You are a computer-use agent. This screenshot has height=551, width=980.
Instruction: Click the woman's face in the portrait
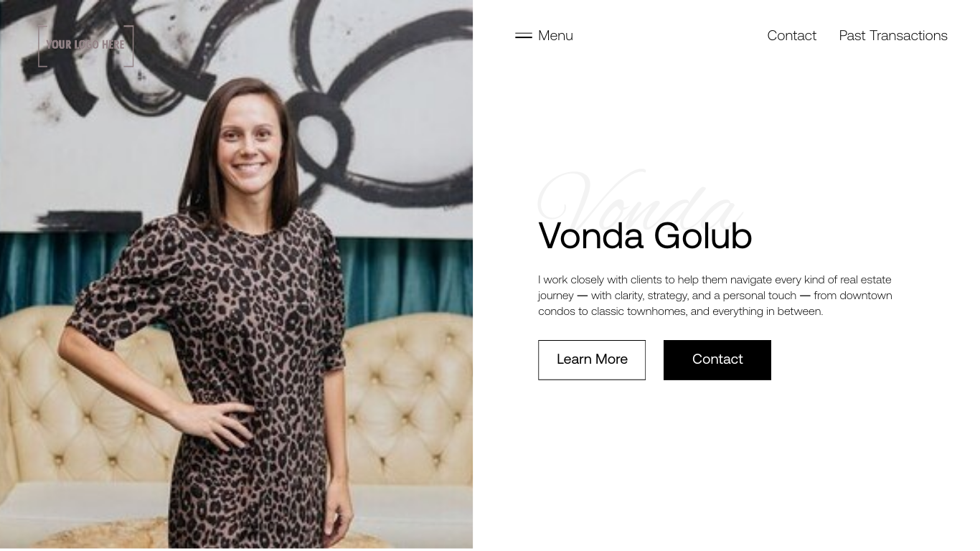(x=248, y=145)
